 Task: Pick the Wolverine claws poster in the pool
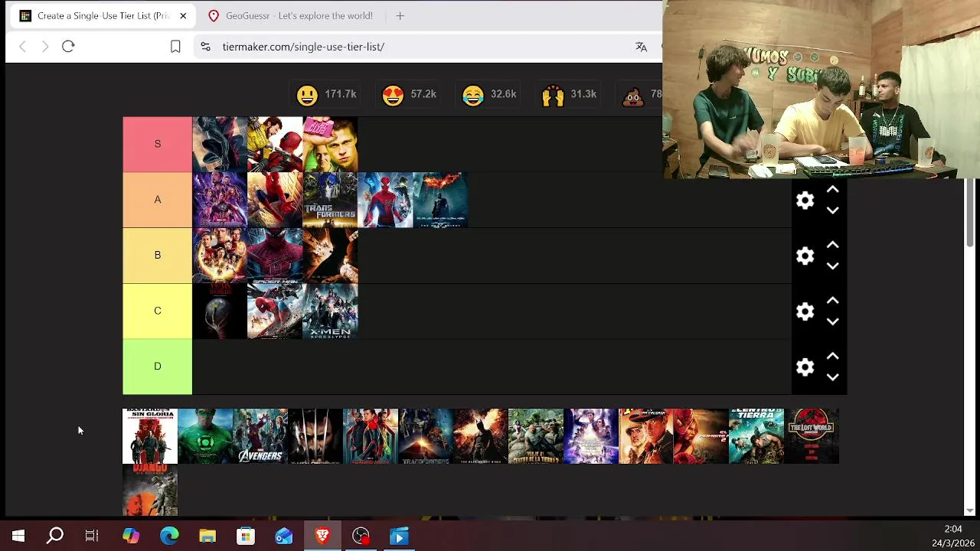[315, 436]
